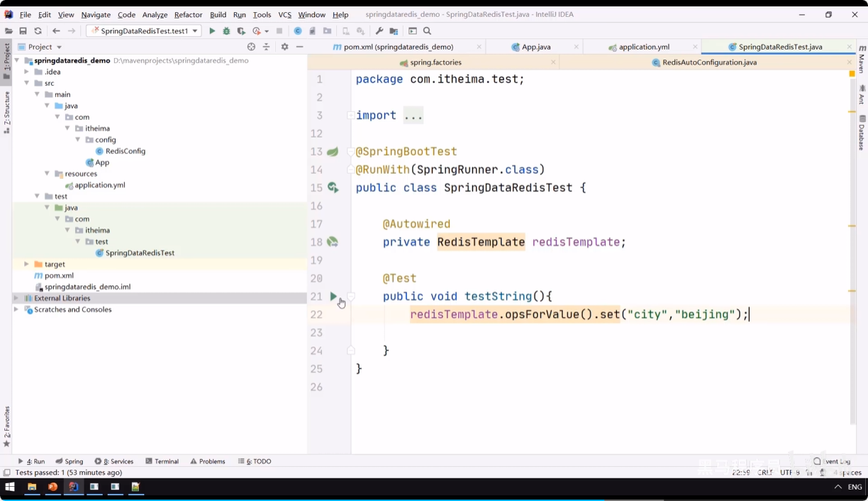
Task: Click the autowired gutter icon on line 18
Action: [x=333, y=242]
